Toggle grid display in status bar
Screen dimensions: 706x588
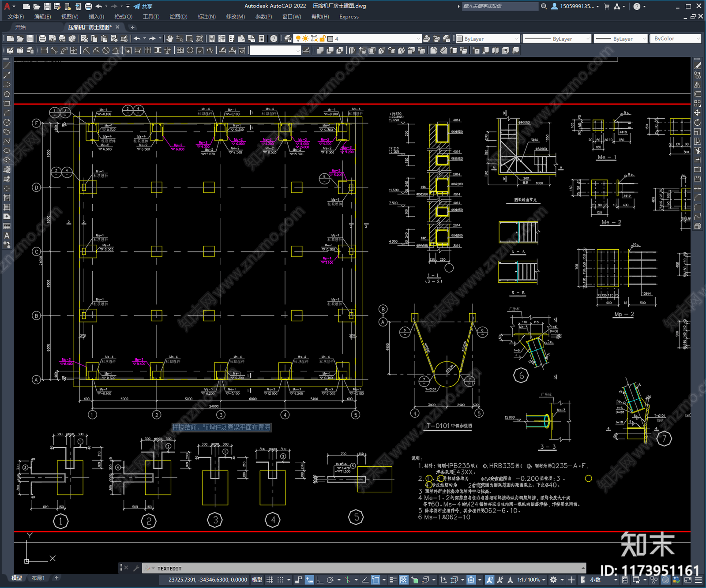(x=270, y=580)
